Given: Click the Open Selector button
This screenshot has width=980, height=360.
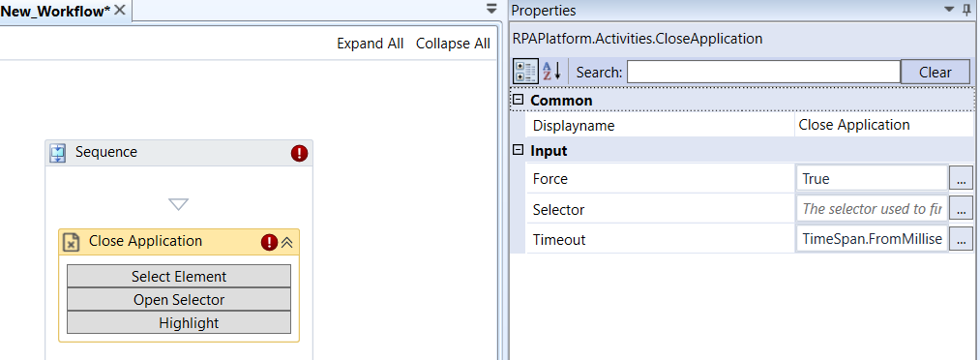Looking at the screenshot, I should point(179,300).
